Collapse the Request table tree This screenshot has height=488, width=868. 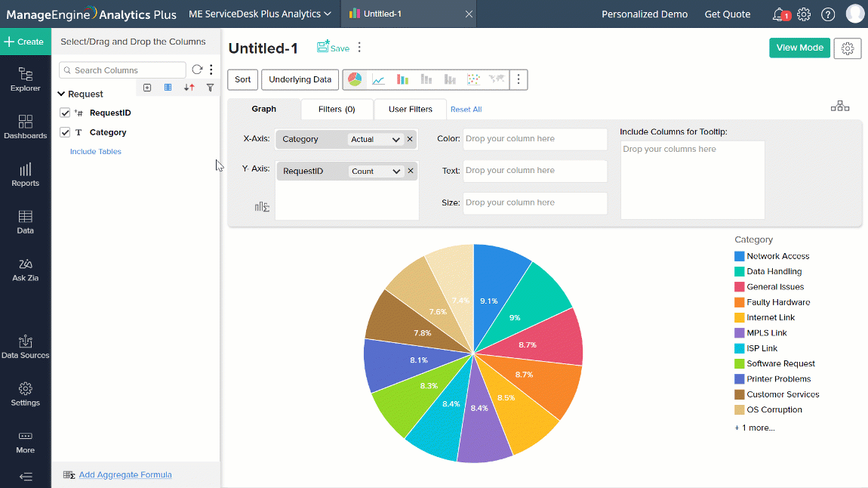coord(61,94)
